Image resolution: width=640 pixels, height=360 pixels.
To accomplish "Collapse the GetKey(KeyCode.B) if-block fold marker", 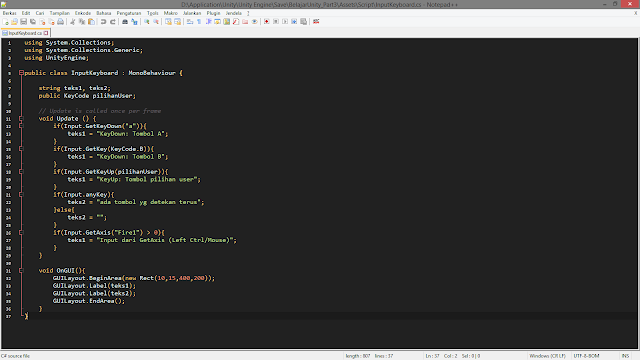I will point(21,149).
